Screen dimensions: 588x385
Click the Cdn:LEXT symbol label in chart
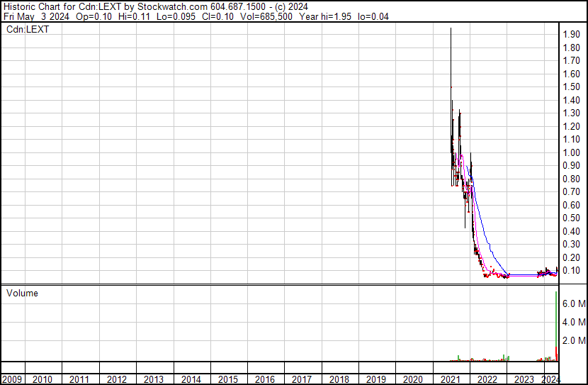27,30
